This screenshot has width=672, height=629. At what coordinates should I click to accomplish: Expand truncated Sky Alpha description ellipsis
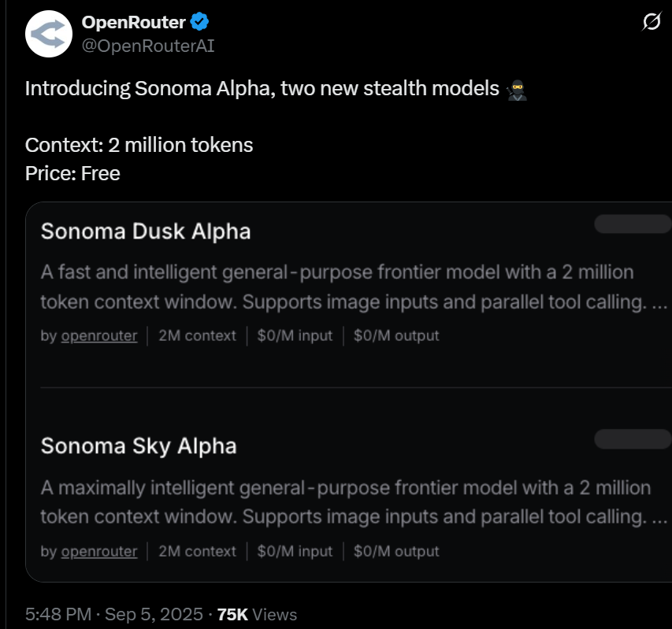coord(659,517)
